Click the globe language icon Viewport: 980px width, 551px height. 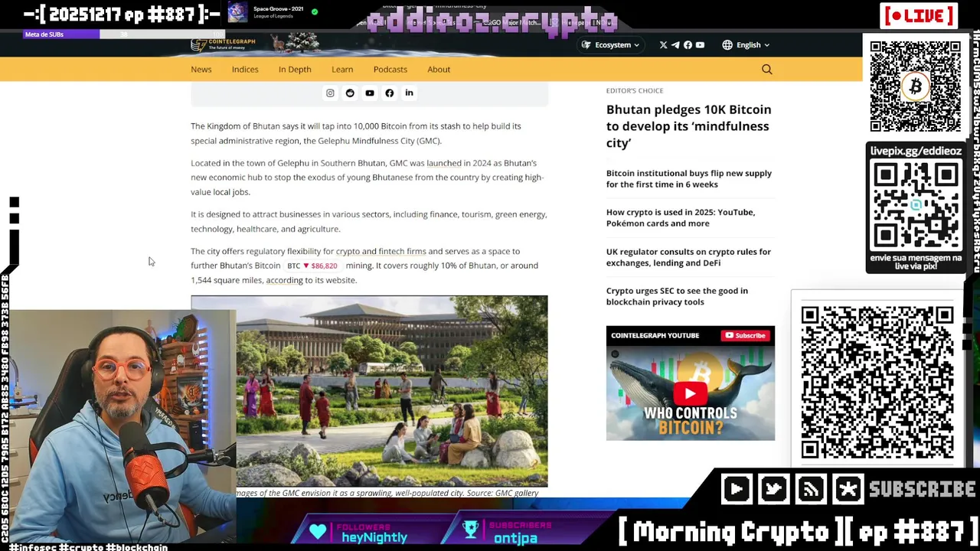(727, 45)
